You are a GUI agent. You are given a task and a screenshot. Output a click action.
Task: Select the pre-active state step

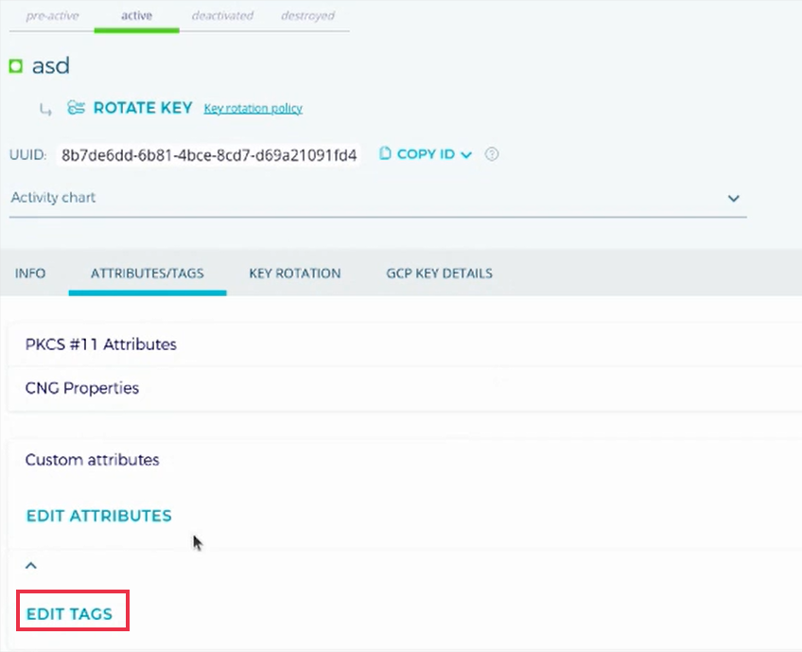click(52, 16)
